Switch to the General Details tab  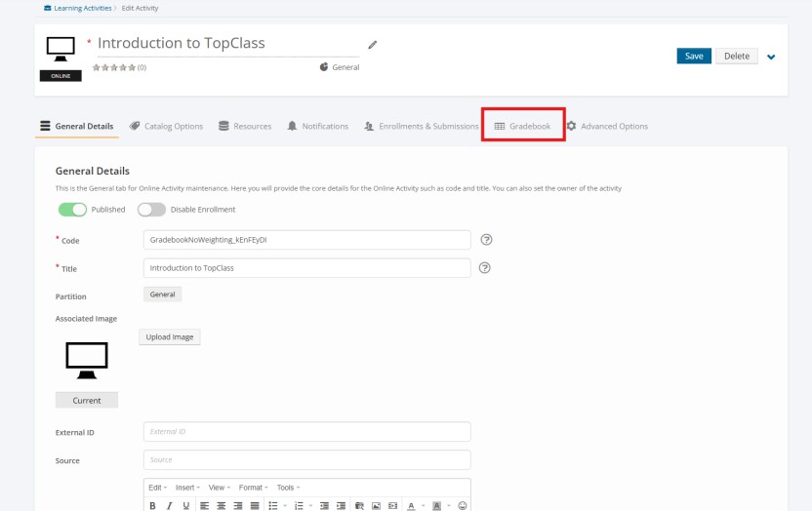click(77, 126)
